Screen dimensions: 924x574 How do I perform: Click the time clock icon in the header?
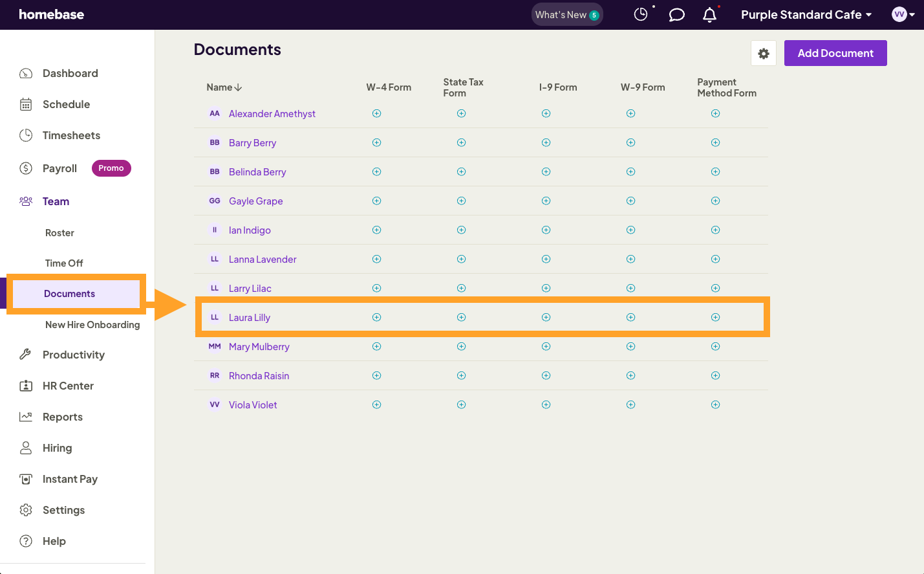[x=641, y=14]
